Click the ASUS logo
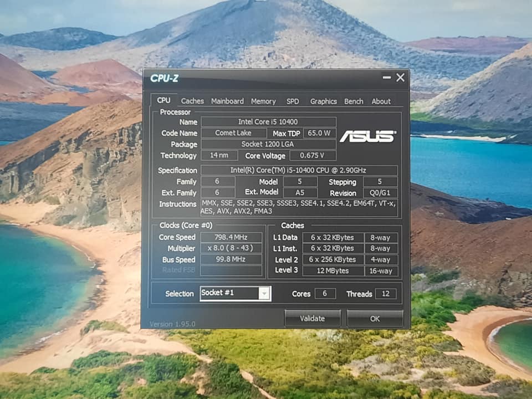Screen dimensions: 532x399 [x=368, y=136]
